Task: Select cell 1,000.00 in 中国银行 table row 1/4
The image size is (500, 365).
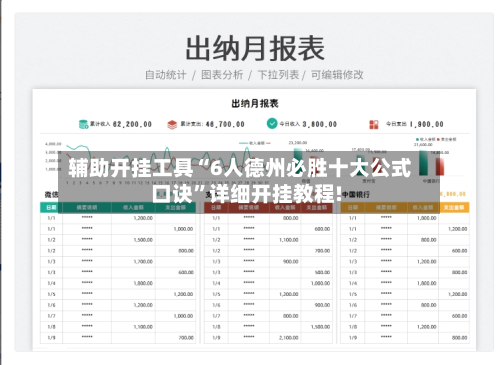Action: point(427,283)
